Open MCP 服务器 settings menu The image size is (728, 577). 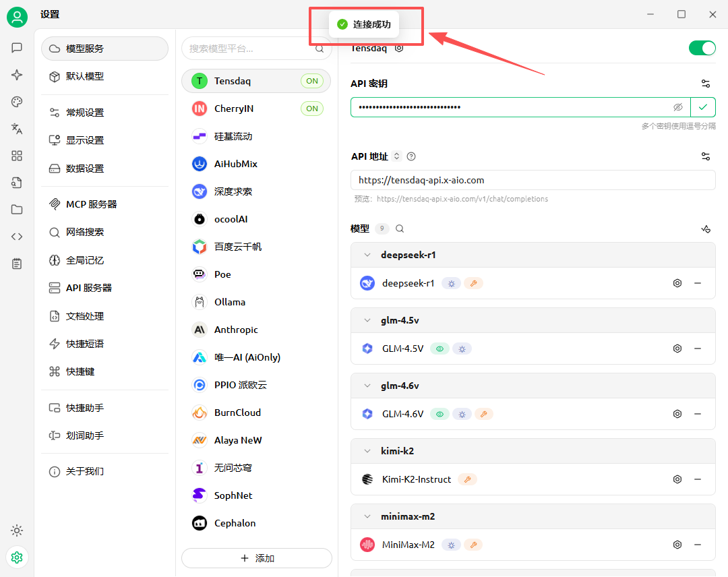point(104,204)
